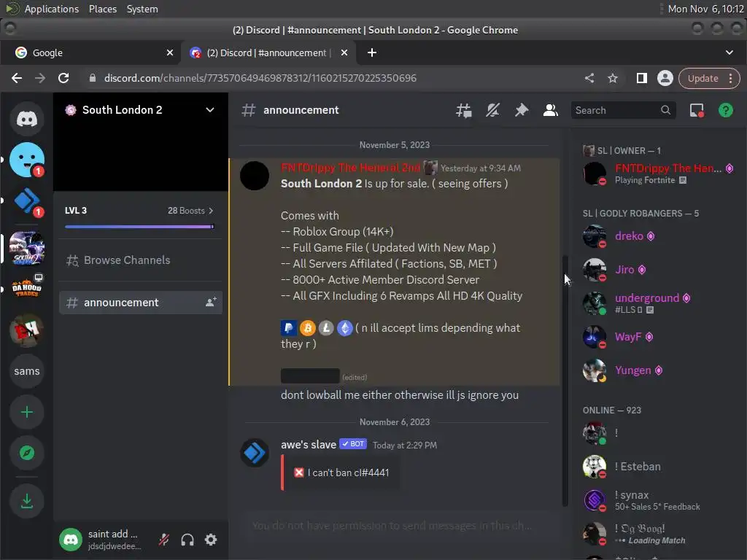Open Browse Channels
The width and height of the screenshot is (747, 560).
(141, 260)
